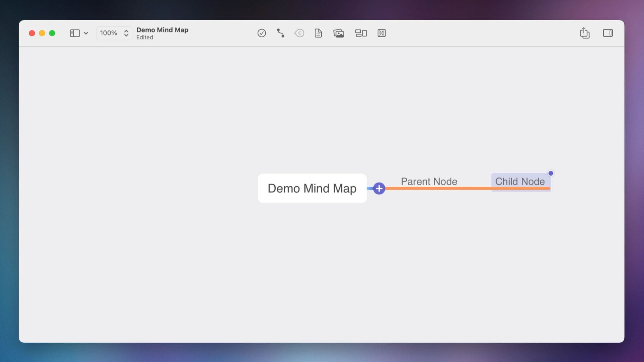Open the Share button in toolbar
This screenshot has height=362, width=644.
(584, 33)
